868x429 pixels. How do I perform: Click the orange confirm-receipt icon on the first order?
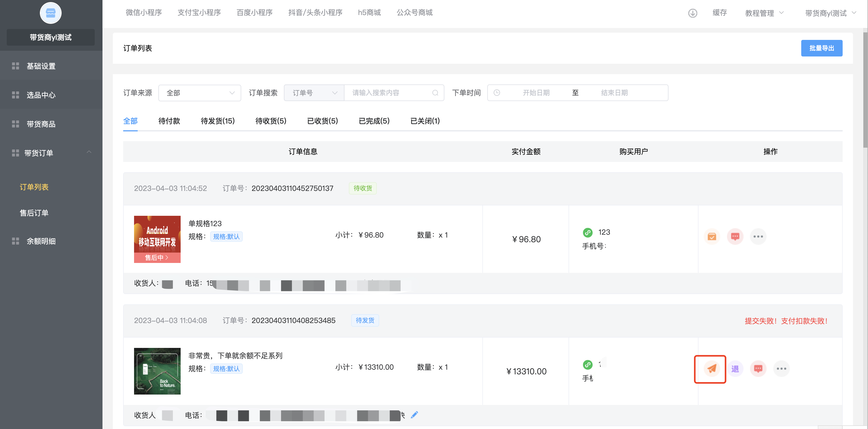(x=712, y=237)
